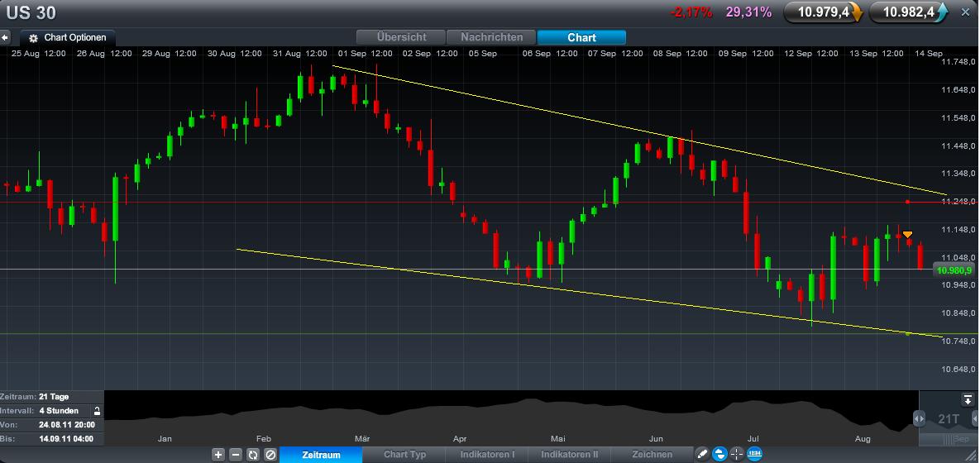Toggle the interval lock icon
The height and width of the screenshot is (463, 980).
tap(97, 411)
